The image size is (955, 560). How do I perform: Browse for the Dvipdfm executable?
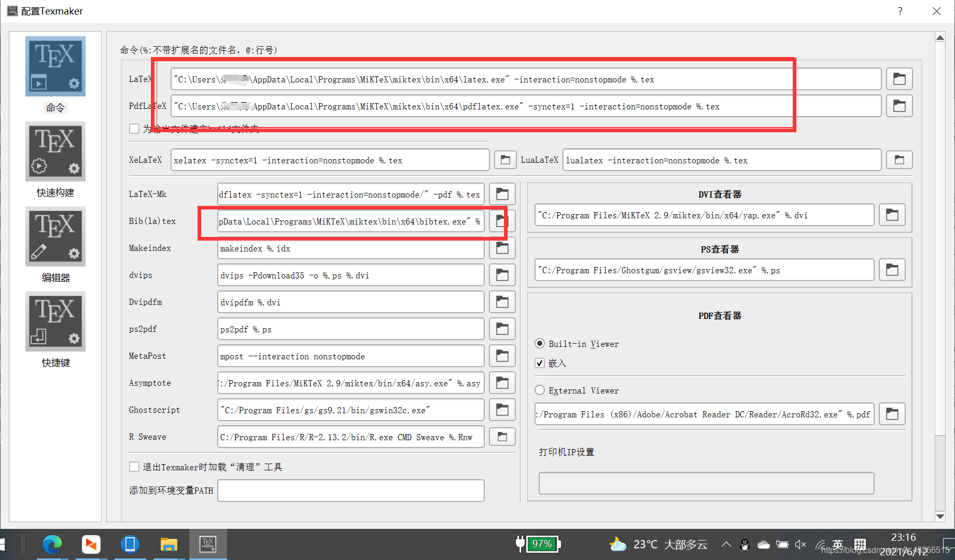point(502,302)
